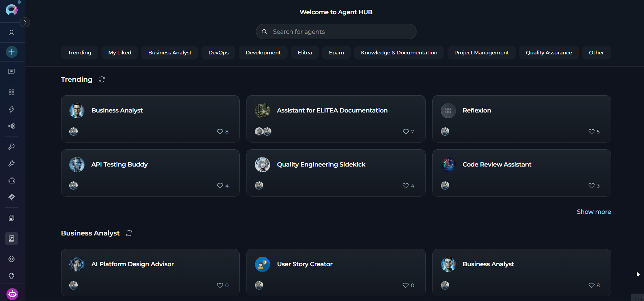Viewport: 644px width, 301px height.
Task: Open the AI Platform Design Advisor card
Action: coord(150,273)
